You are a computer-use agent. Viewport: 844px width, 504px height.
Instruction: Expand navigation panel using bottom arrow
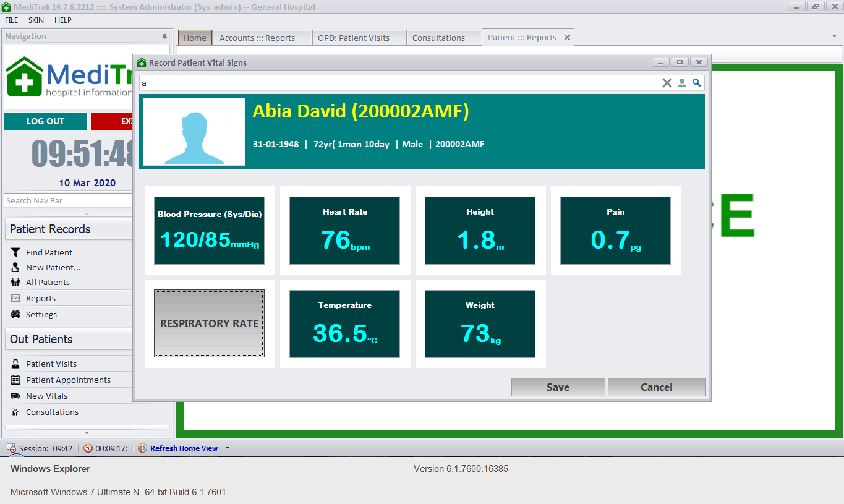pos(87,433)
